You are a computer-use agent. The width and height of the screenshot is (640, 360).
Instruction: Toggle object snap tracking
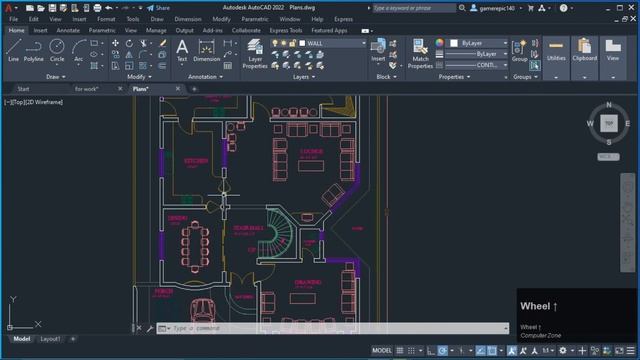click(x=480, y=350)
